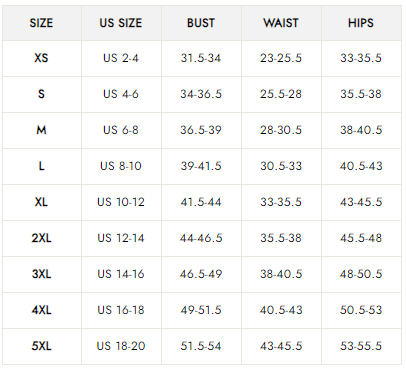Select hips value 40.5-43
406x369 pixels.
tap(361, 166)
